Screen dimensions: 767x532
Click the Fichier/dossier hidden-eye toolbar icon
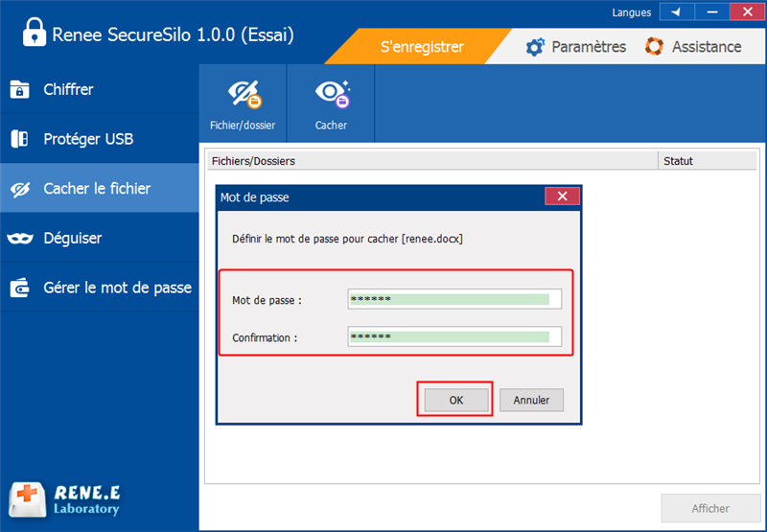[x=243, y=94]
